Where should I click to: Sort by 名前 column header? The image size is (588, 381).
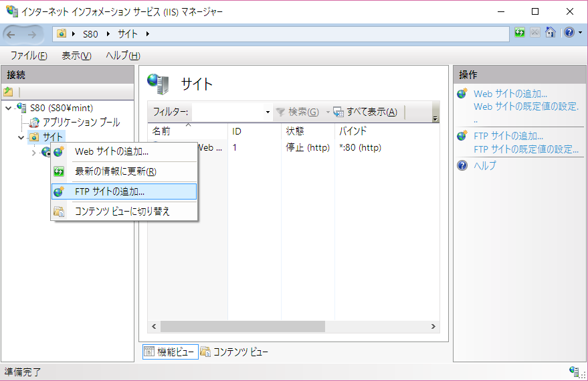(187, 131)
